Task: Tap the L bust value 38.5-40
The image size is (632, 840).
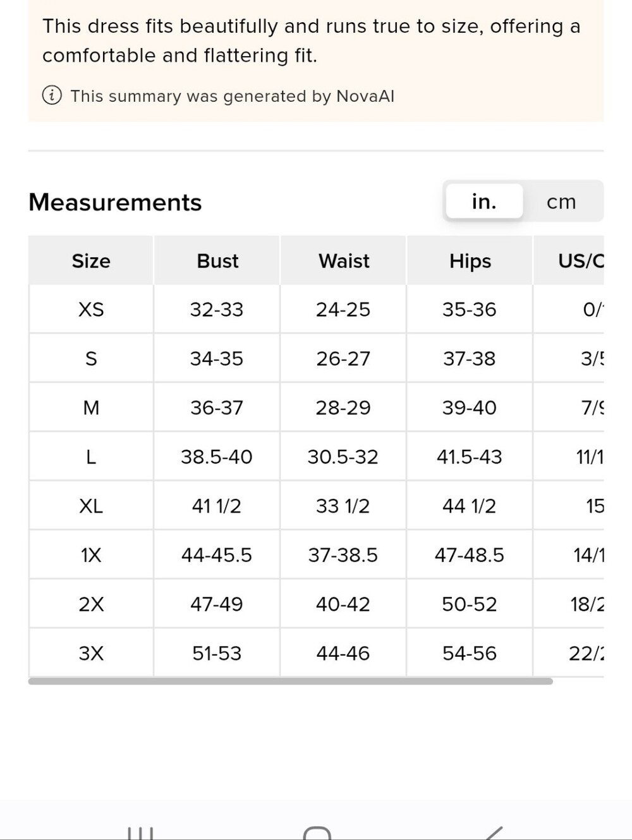Action: pyautogui.click(x=217, y=457)
